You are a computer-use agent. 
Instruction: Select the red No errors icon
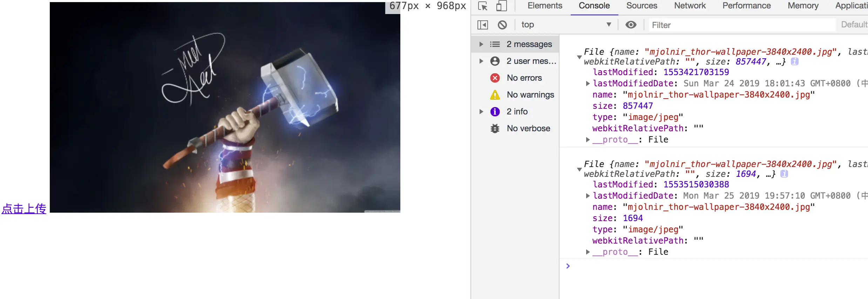[x=495, y=78]
